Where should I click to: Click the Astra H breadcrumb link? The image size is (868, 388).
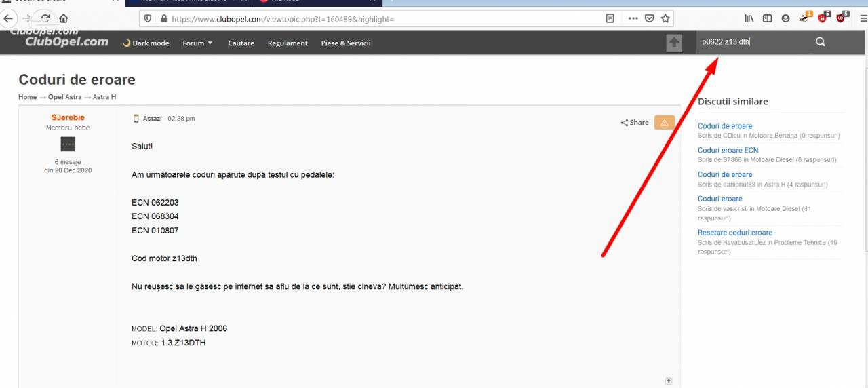[104, 97]
